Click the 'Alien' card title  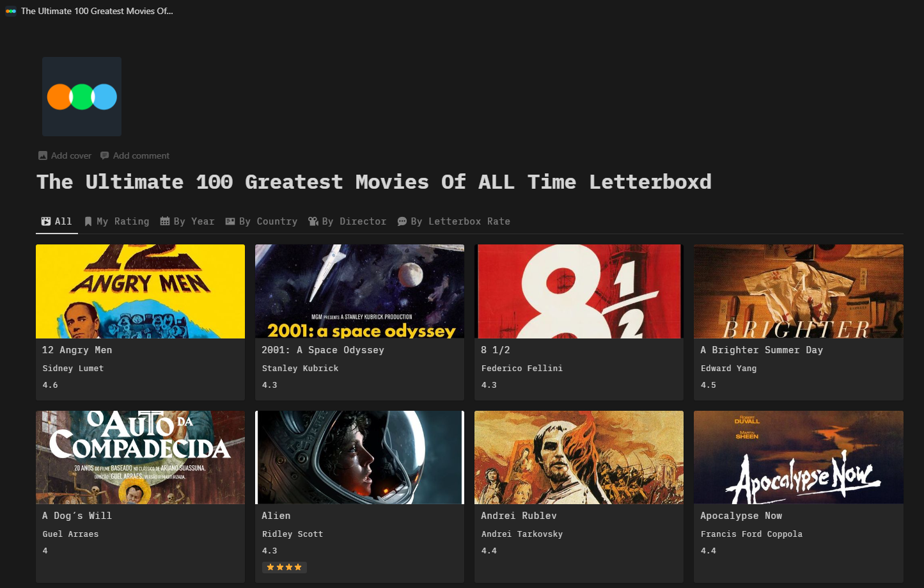coord(276,516)
